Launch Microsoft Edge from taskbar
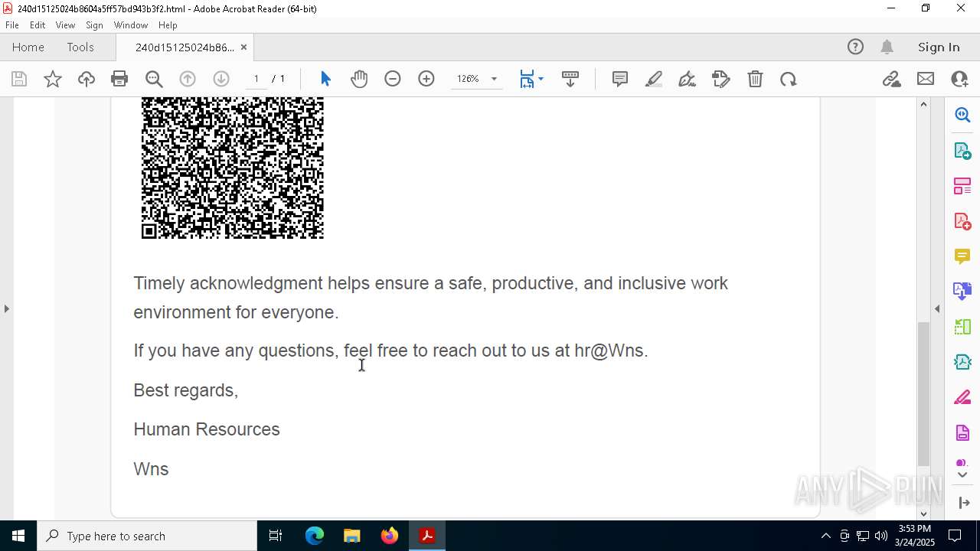Image resolution: width=980 pixels, height=551 pixels. pyautogui.click(x=315, y=536)
